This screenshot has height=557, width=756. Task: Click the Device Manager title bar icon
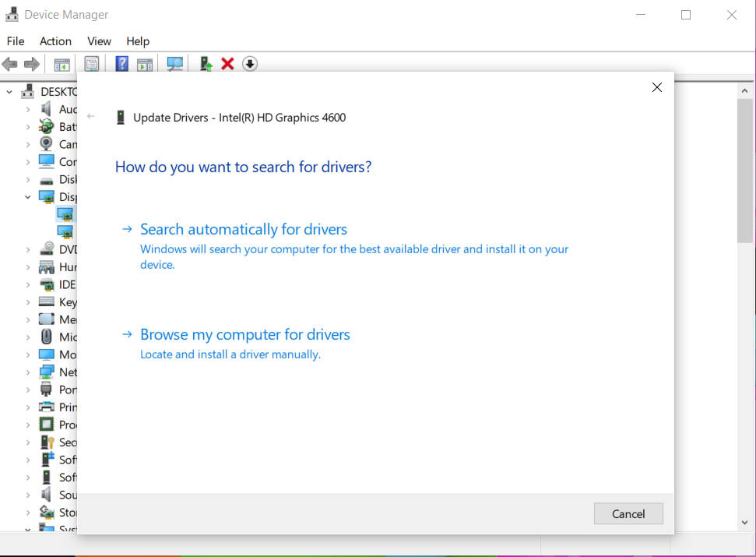pyautogui.click(x=11, y=14)
